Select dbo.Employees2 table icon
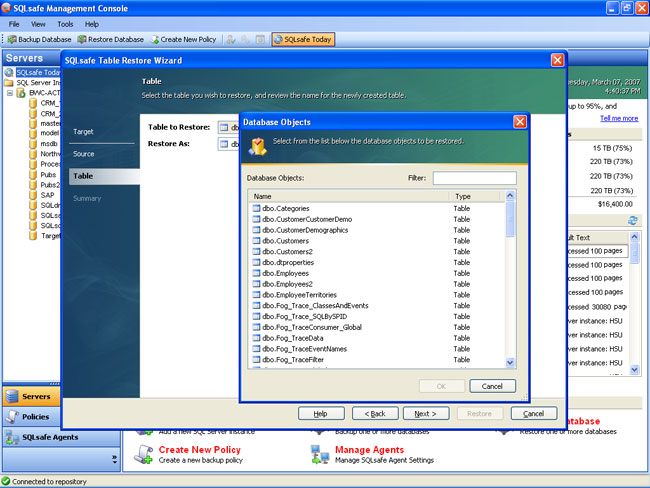 click(x=256, y=284)
